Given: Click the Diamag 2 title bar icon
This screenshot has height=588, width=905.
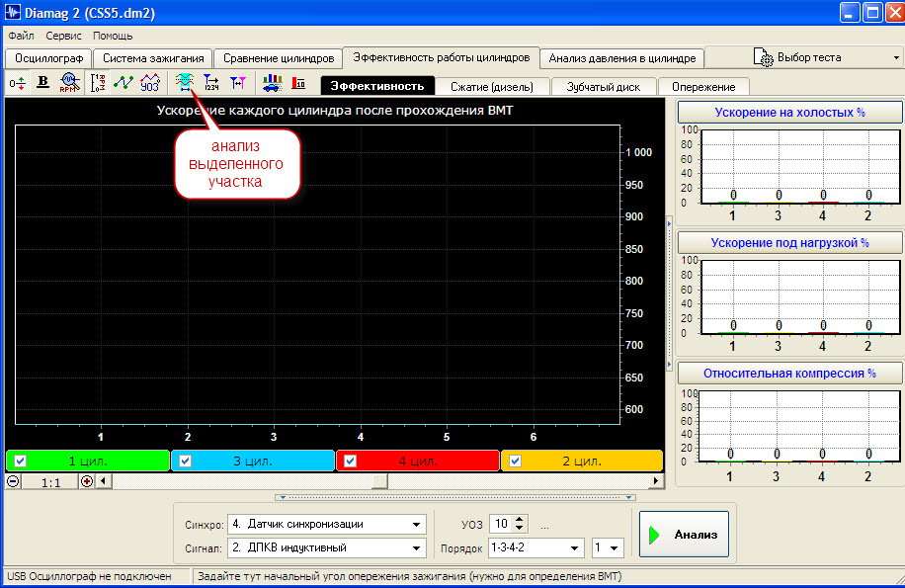Looking at the screenshot, I should coord(12,12).
